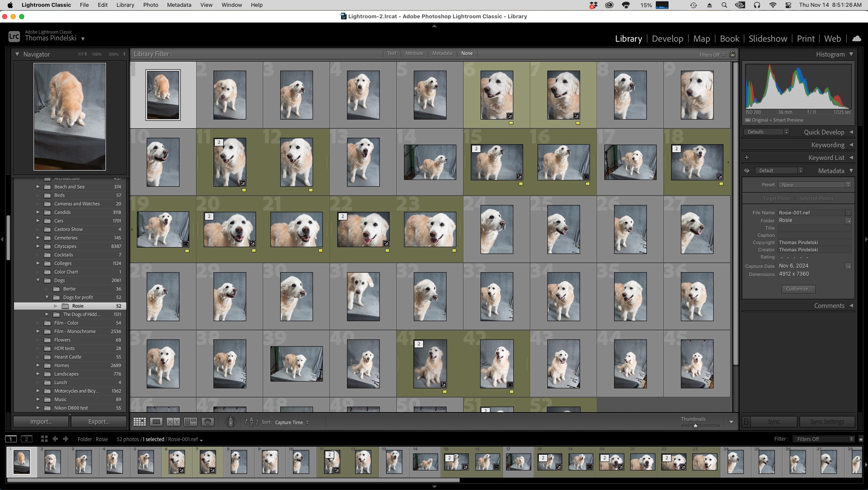Click the Customize button in Metadata
868x490 pixels.
click(798, 289)
